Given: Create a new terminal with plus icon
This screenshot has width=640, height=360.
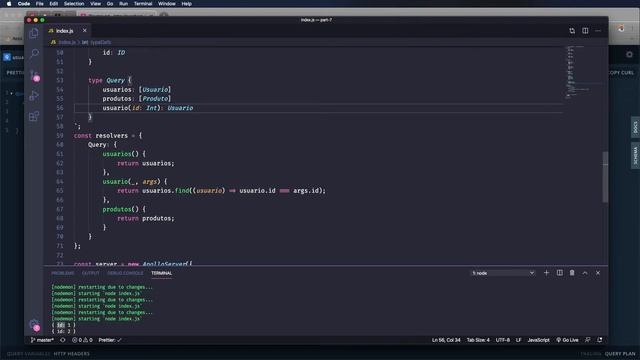Looking at the screenshot, I should click(x=546, y=273).
